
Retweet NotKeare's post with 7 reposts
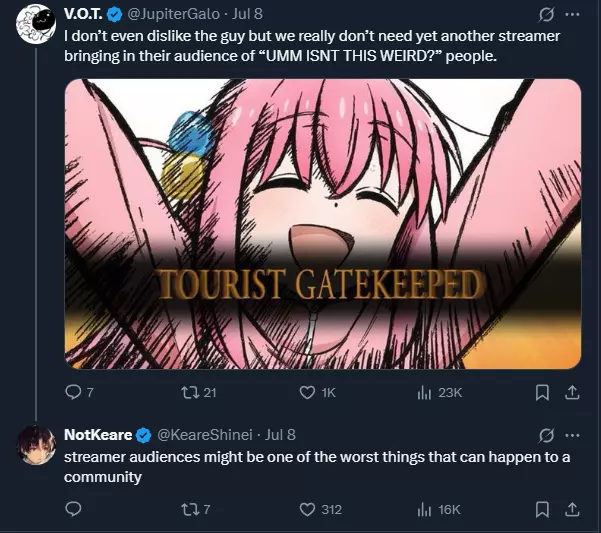[x=188, y=509]
